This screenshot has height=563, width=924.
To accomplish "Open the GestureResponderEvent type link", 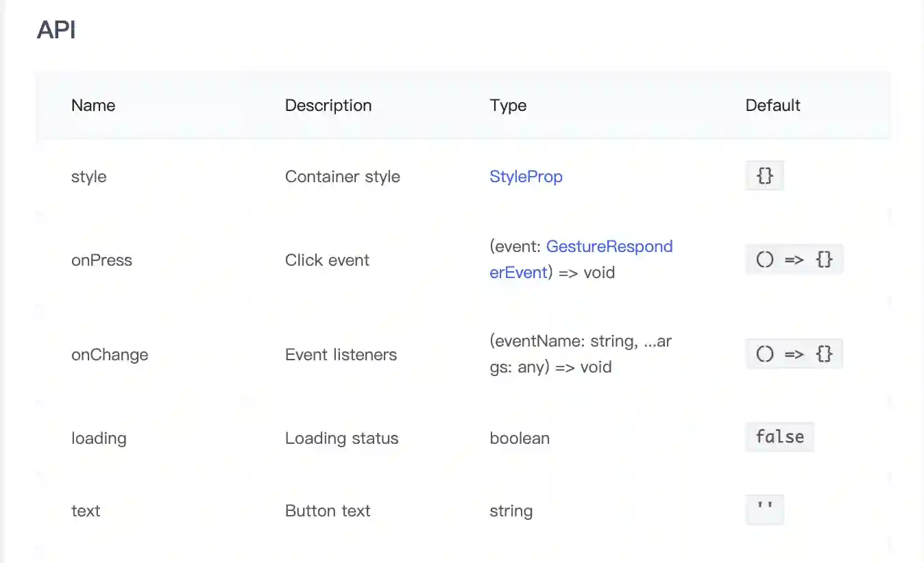I will [x=581, y=260].
